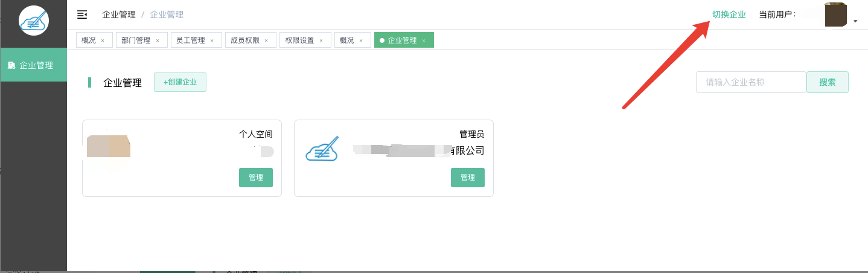Click the app logo above the sidebar
The image size is (868, 273).
click(34, 21)
